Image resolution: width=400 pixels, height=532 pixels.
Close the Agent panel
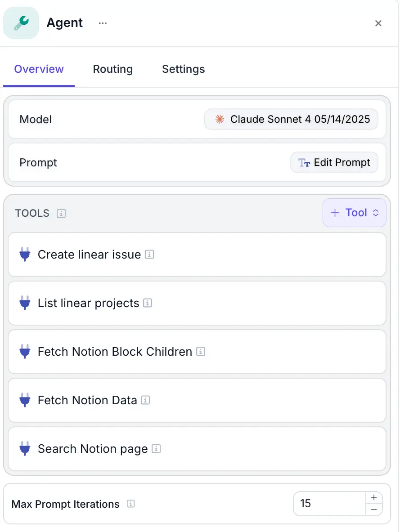[x=378, y=23]
